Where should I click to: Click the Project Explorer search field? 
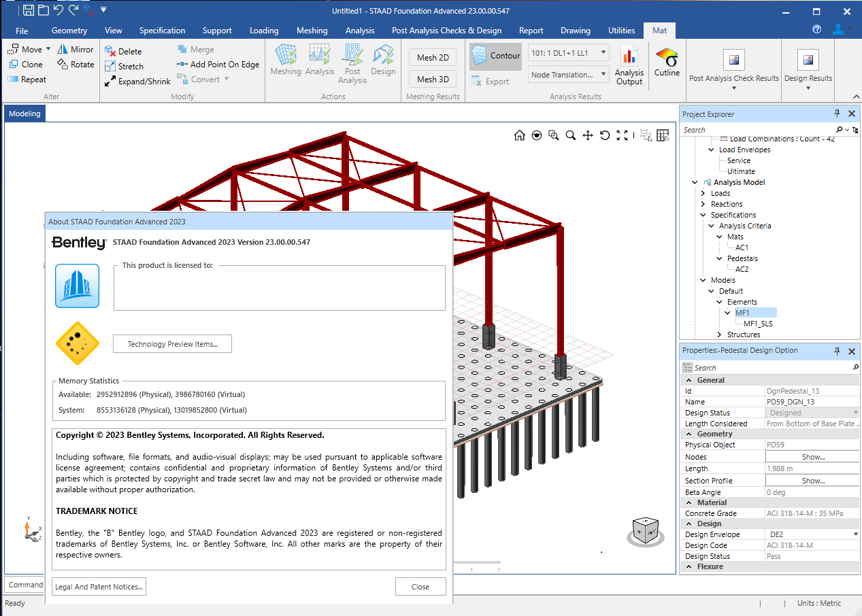click(758, 130)
